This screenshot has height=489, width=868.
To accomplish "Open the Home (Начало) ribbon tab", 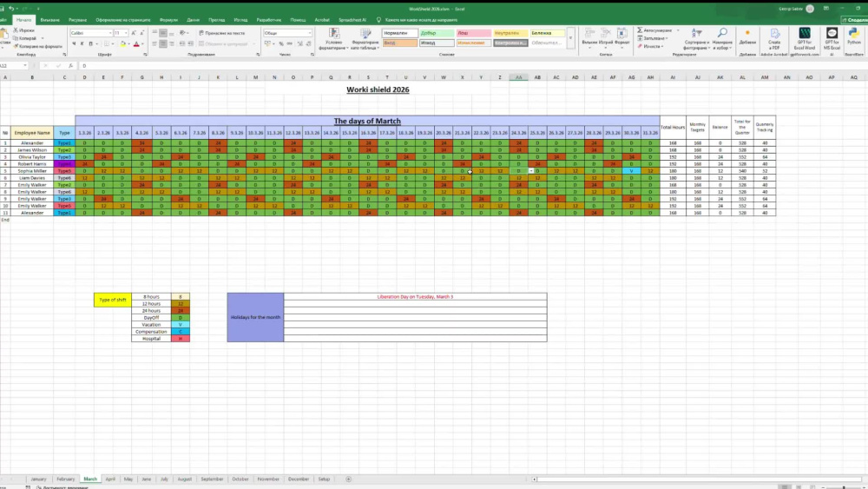I will [23, 20].
